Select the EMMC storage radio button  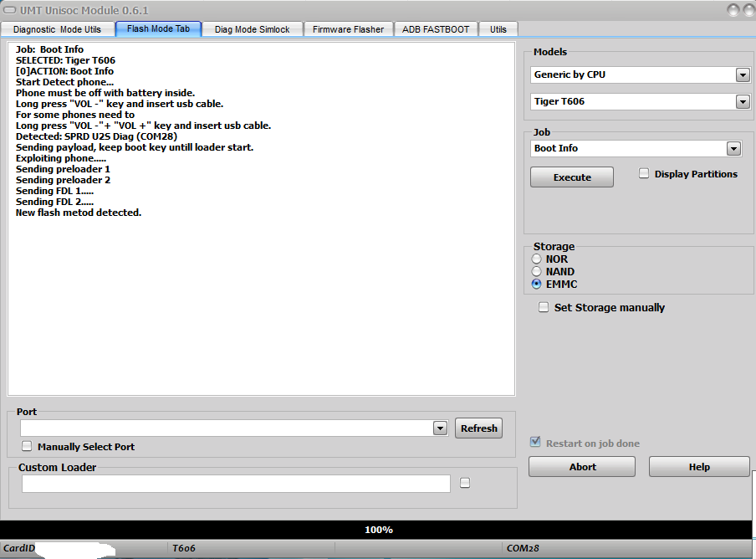click(x=536, y=284)
